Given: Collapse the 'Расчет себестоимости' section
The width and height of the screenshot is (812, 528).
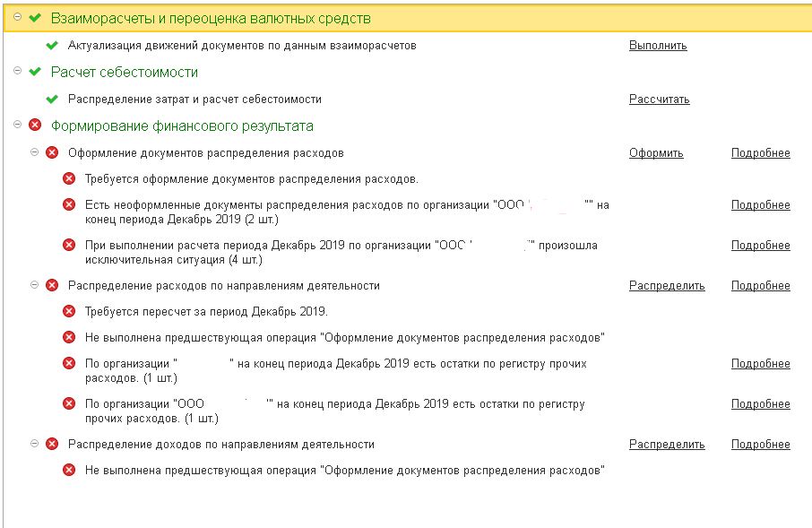Looking at the screenshot, I should coord(18,71).
